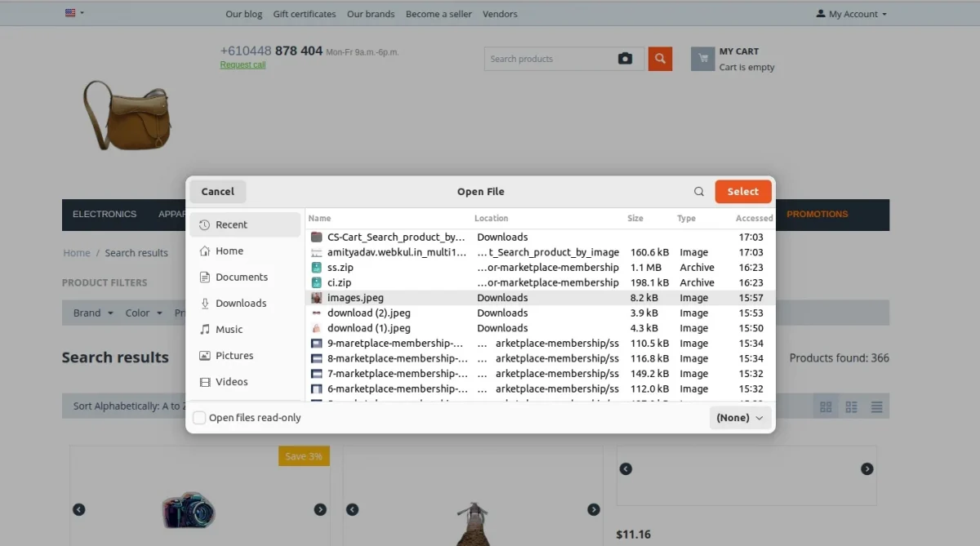The height and width of the screenshot is (546, 980).
Task: Open MY CART via the shopping cart icon
Action: click(702, 58)
